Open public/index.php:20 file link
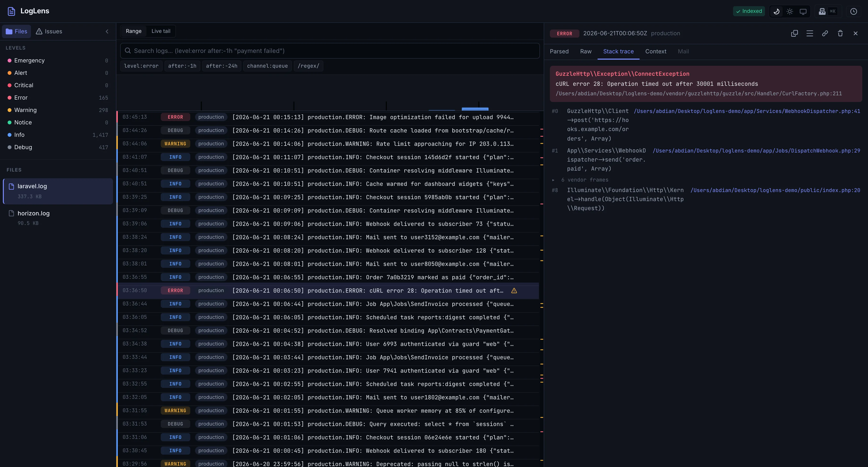This screenshot has width=868, height=467. pyautogui.click(x=775, y=190)
